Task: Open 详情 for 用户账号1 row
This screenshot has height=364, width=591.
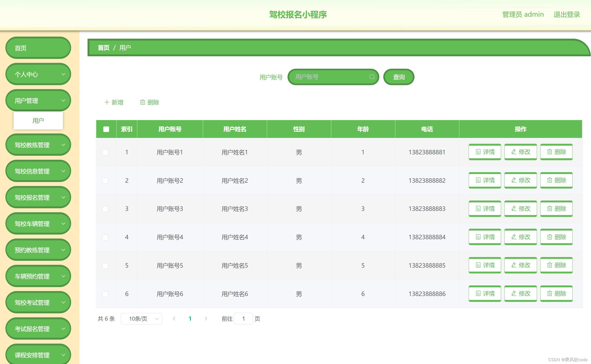Action: coord(484,152)
